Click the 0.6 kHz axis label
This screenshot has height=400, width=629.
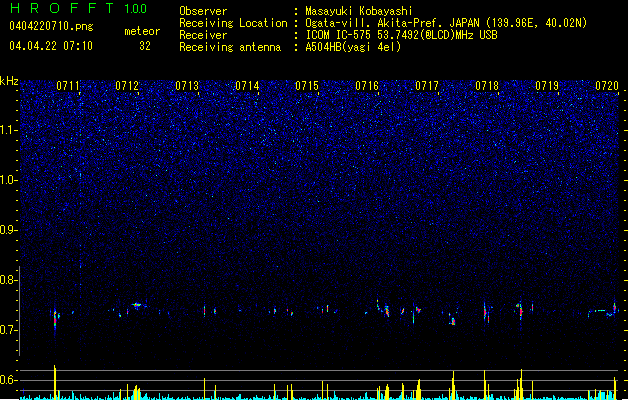[9, 380]
